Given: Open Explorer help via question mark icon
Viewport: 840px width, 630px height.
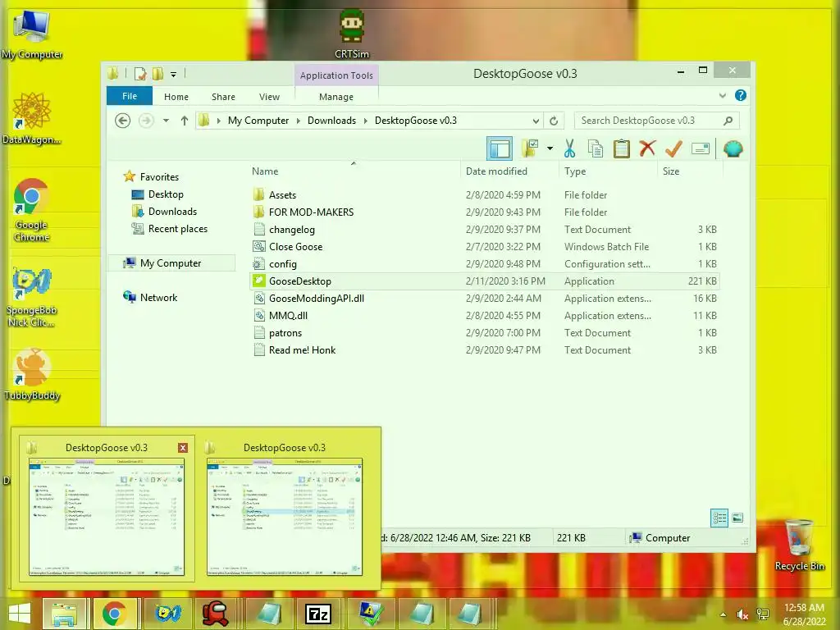Looking at the screenshot, I should 741,95.
